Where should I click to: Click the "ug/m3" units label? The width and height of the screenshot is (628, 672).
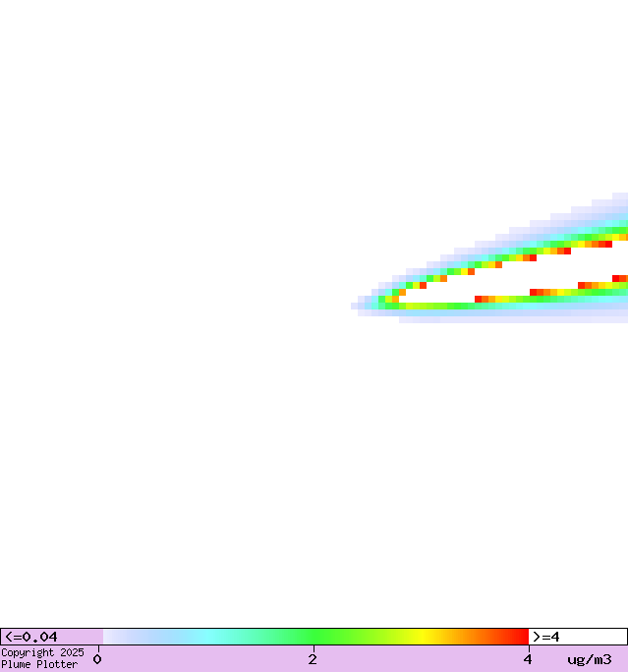click(x=590, y=659)
